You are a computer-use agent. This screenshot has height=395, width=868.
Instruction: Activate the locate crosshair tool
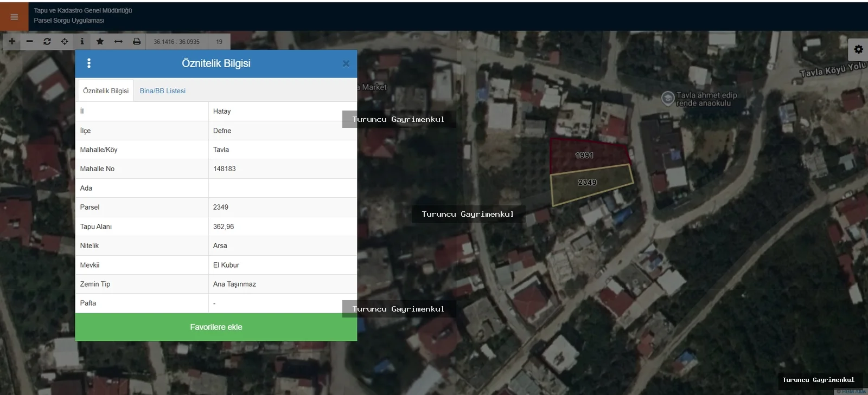click(65, 42)
